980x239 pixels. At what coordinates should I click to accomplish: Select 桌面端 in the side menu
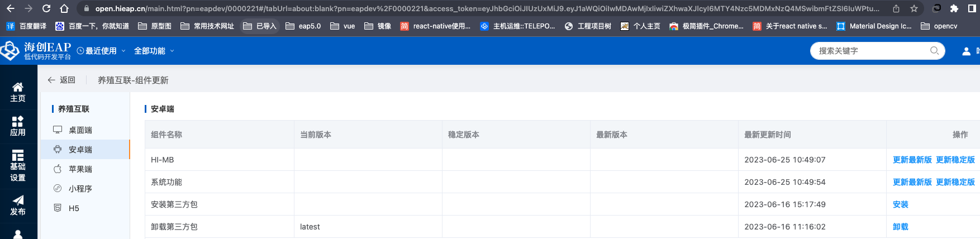click(80, 130)
